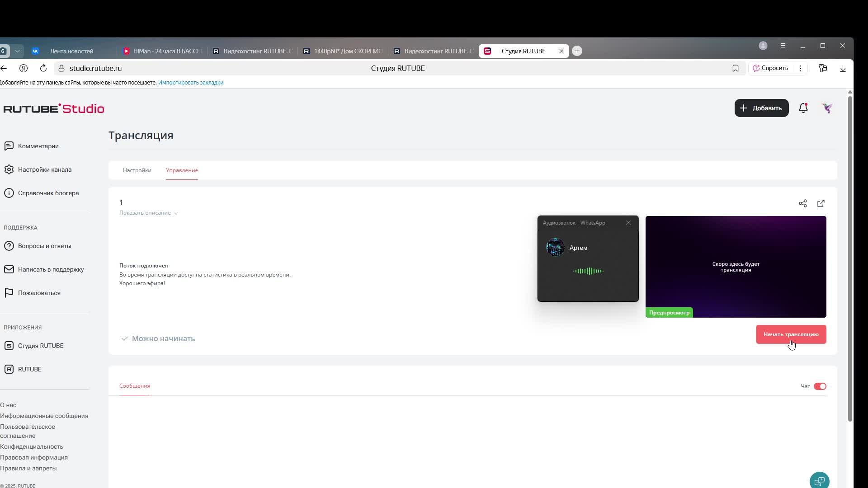
Task: Expand Показать описание
Action: 149,213
